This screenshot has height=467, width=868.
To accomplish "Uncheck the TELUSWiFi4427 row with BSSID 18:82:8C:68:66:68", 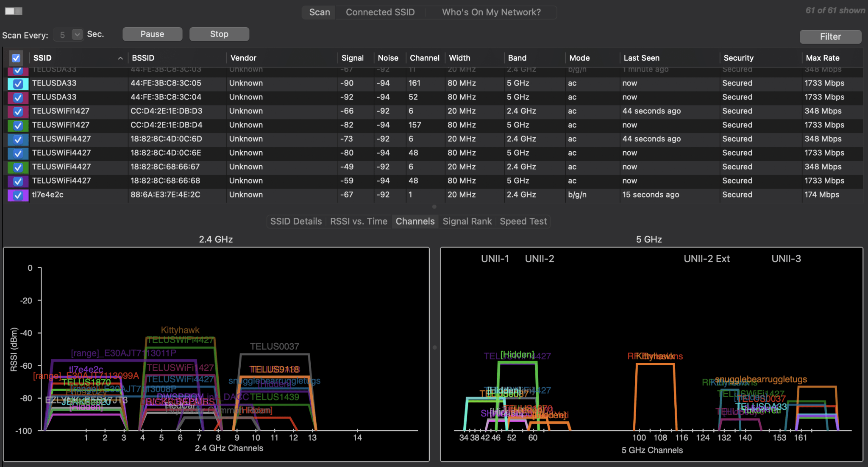I will click(x=18, y=181).
